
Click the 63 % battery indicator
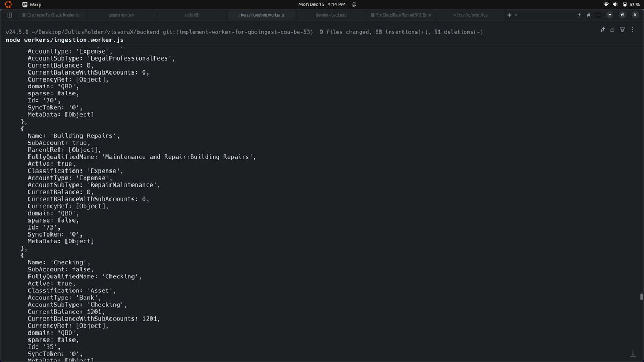631,4
